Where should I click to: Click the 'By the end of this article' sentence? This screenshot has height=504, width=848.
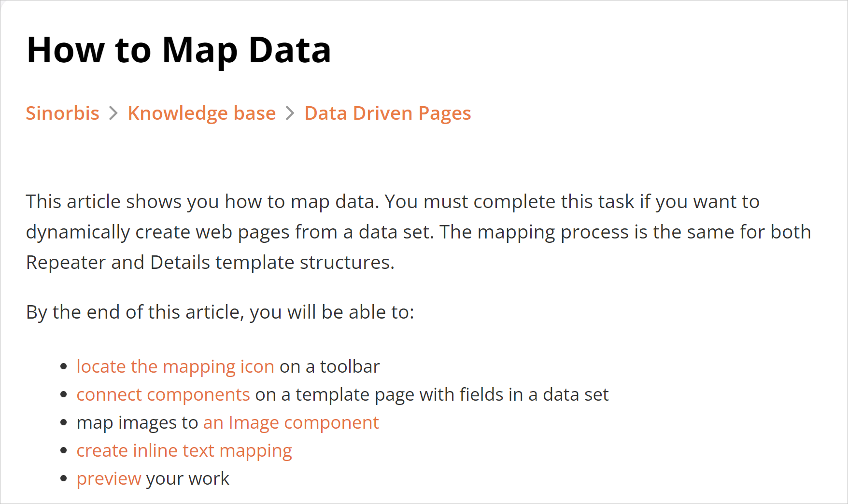220,312
